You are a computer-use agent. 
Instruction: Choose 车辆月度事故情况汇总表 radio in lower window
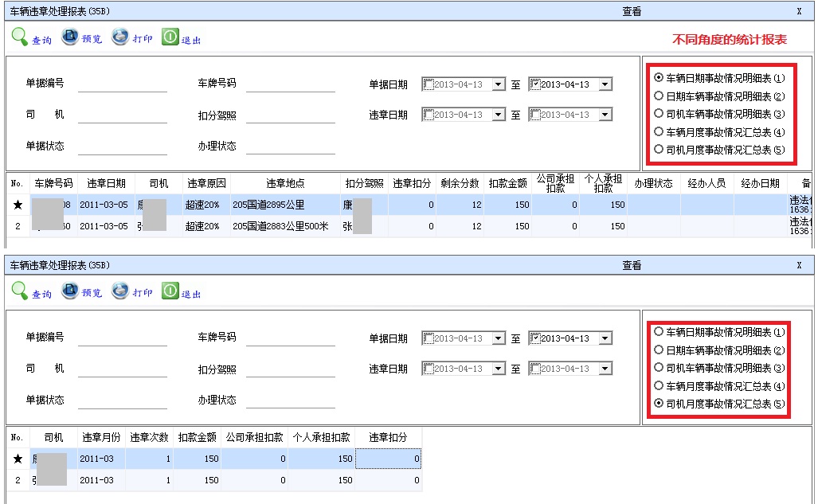[x=659, y=386]
